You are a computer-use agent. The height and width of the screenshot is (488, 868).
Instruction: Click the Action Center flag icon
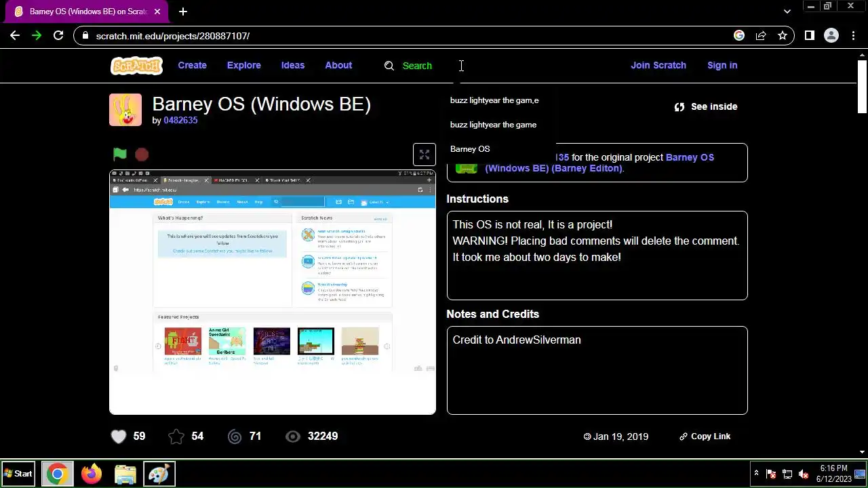coord(771,474)
